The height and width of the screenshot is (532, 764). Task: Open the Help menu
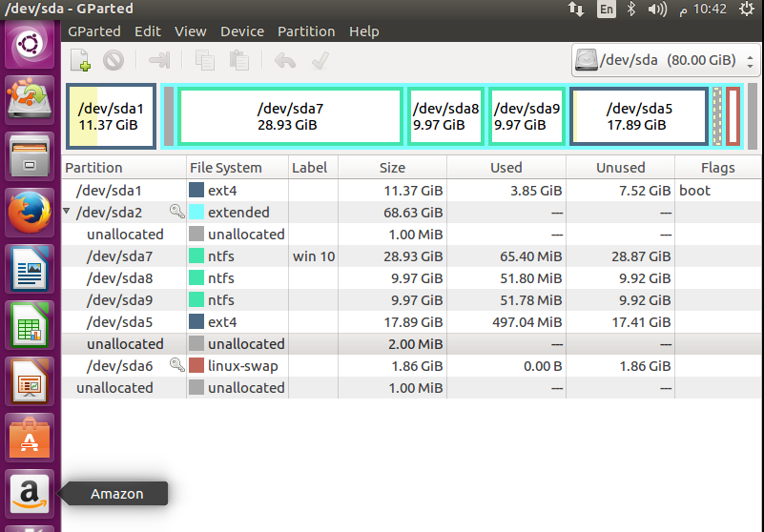[364, 31]
